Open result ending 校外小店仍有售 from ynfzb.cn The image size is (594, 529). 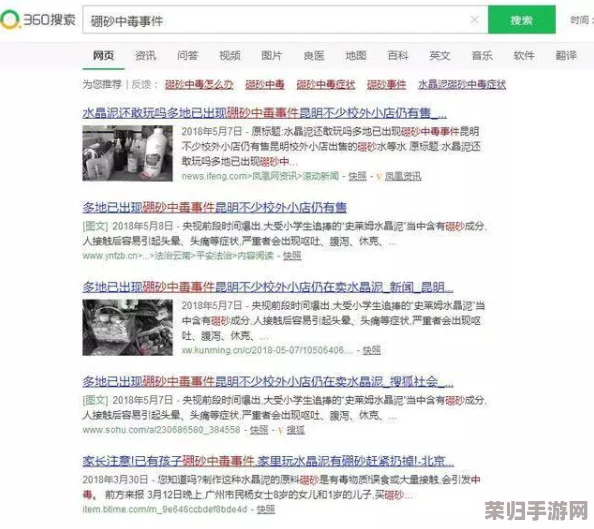tap(214, 207)
